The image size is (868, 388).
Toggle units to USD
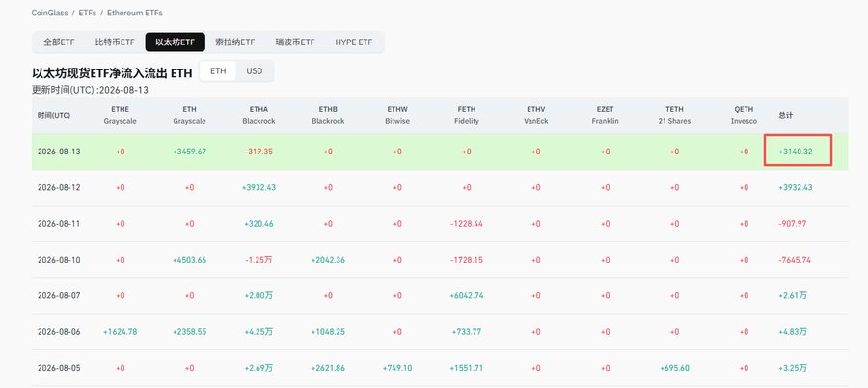pyautogui.click(x=254, y=71)
